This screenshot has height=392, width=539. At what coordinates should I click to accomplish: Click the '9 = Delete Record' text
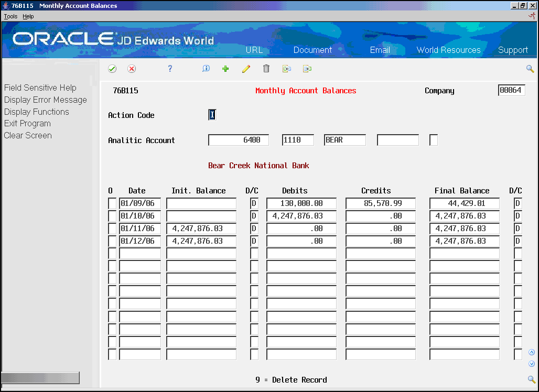(291, 380)
